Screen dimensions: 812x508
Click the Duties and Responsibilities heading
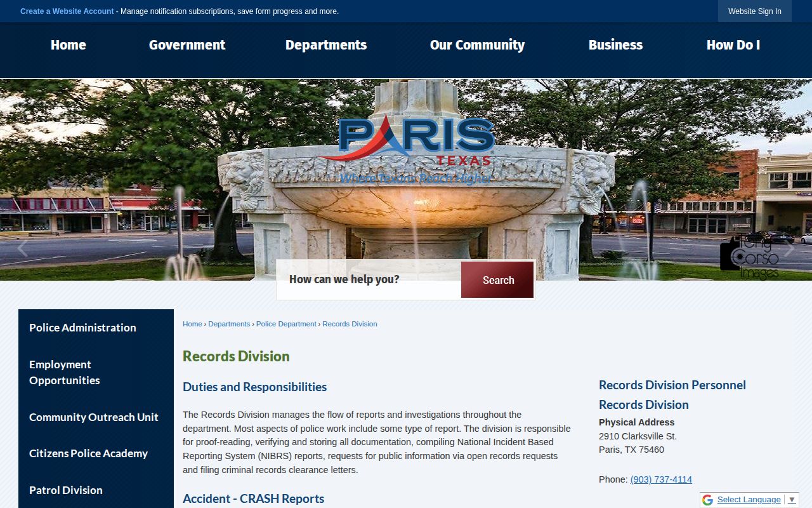pyautogui.click(x=254, y=387)
